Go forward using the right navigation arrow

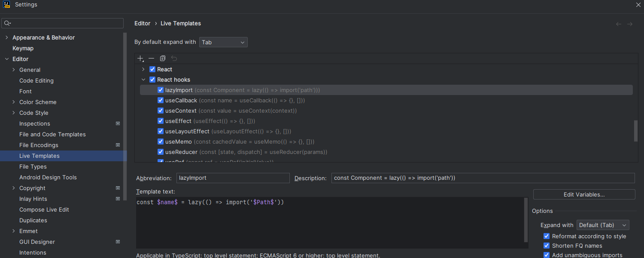click(x=630, y=24)
